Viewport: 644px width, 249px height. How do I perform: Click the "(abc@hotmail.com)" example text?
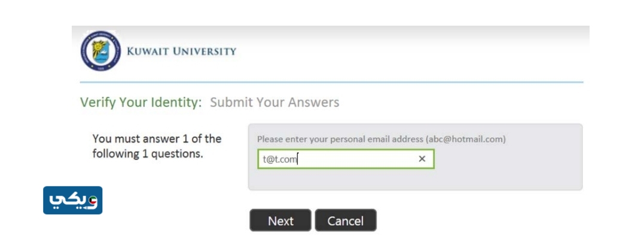tap(466, 139)
